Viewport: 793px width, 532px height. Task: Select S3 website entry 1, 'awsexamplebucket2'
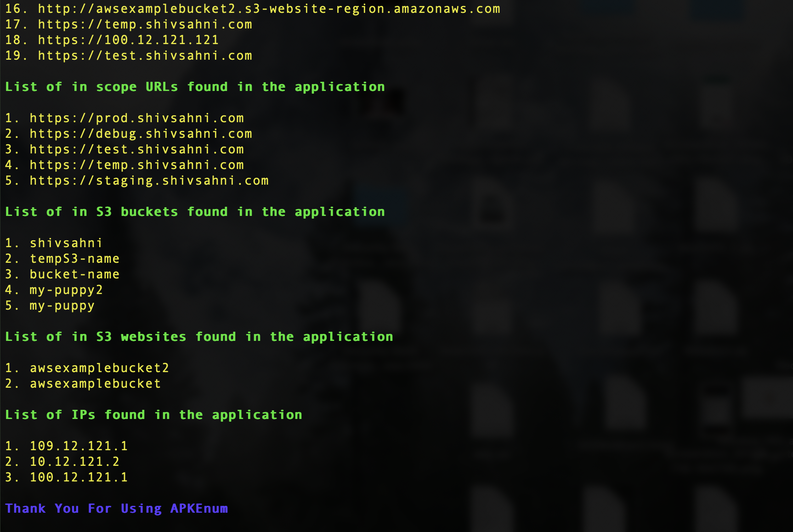(99, 368)
